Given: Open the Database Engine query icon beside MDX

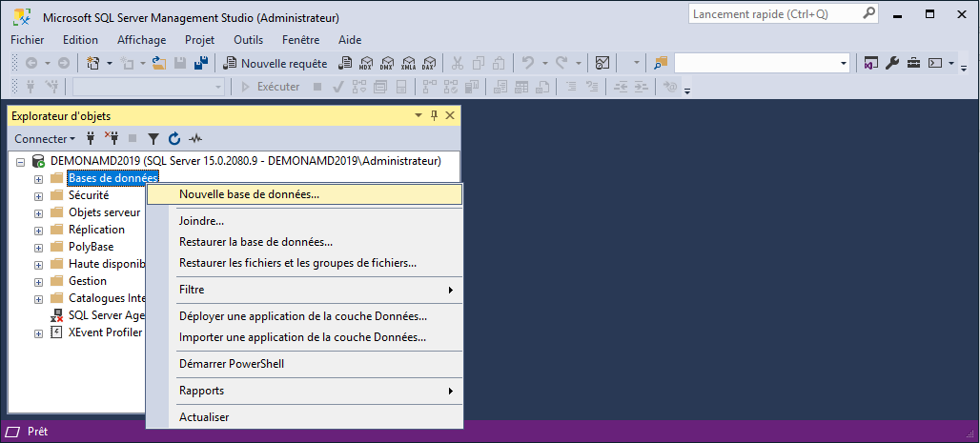Looking at the screenshot, I should [346, 63].
